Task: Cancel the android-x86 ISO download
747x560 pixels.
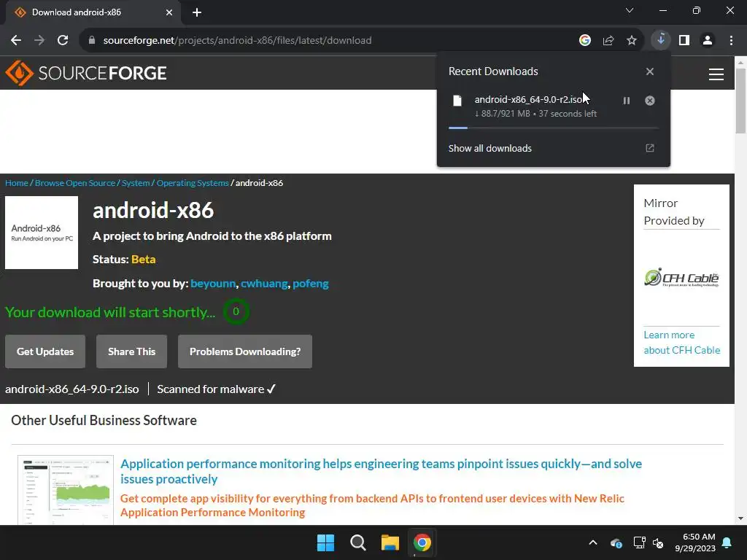Action: tap(650, 101)
